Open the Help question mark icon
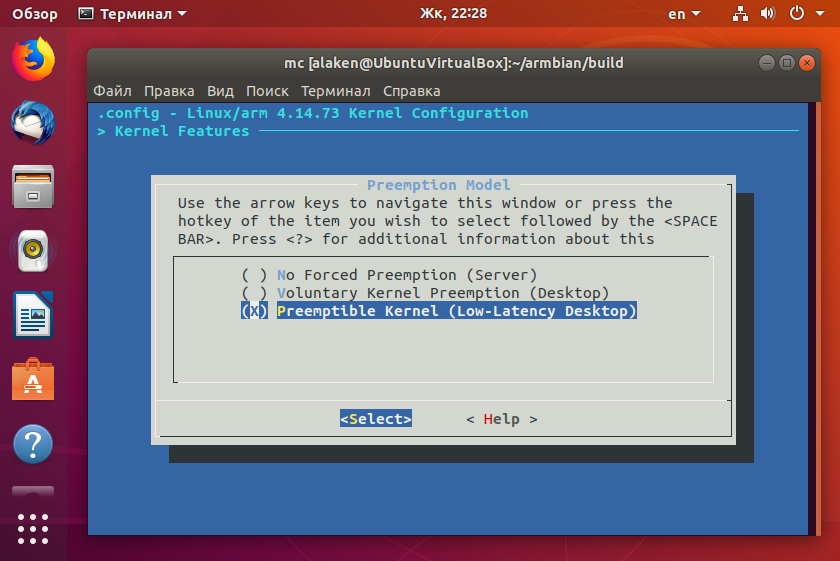Viewport: 840px width, 561px height. click(33, 444)
